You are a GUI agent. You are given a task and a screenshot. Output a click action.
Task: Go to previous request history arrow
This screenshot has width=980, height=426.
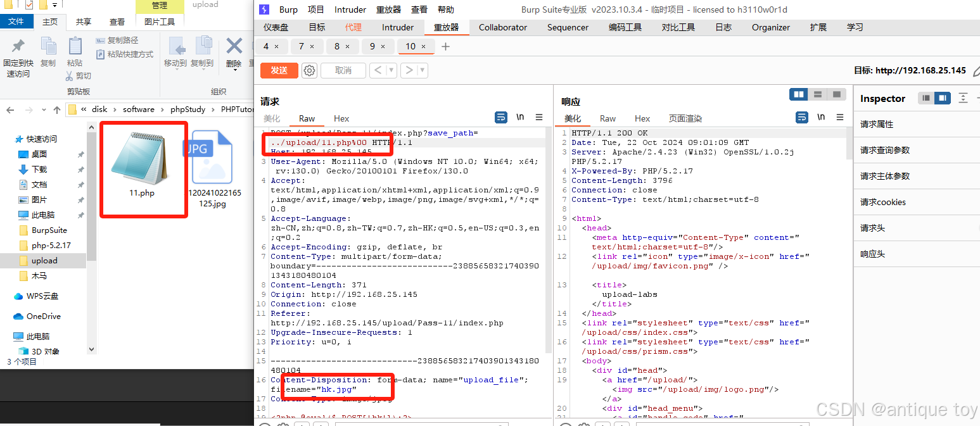click(378, 70)
